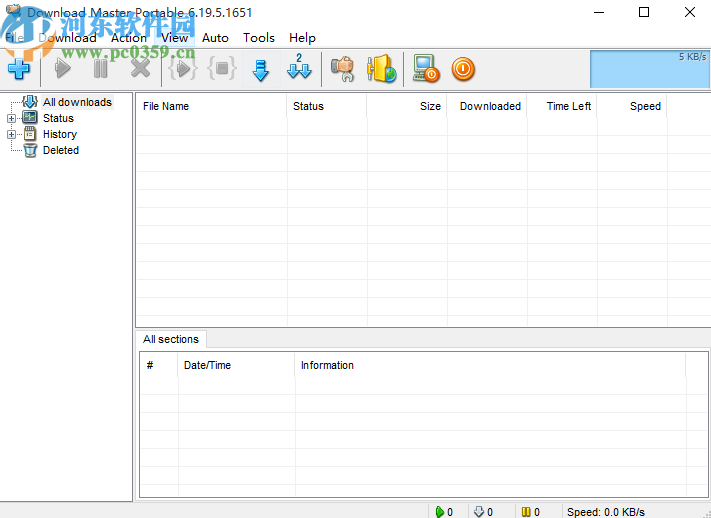Image resolution: width=711 pixels, height=518 pixels.
Task: Open the Tools menu
Action: point(258,38)
